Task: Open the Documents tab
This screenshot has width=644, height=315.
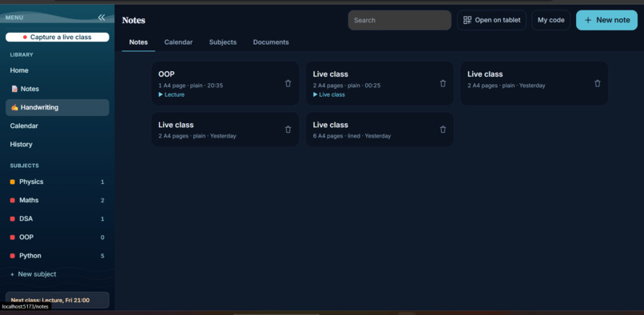Action: (x=271, y=42)
